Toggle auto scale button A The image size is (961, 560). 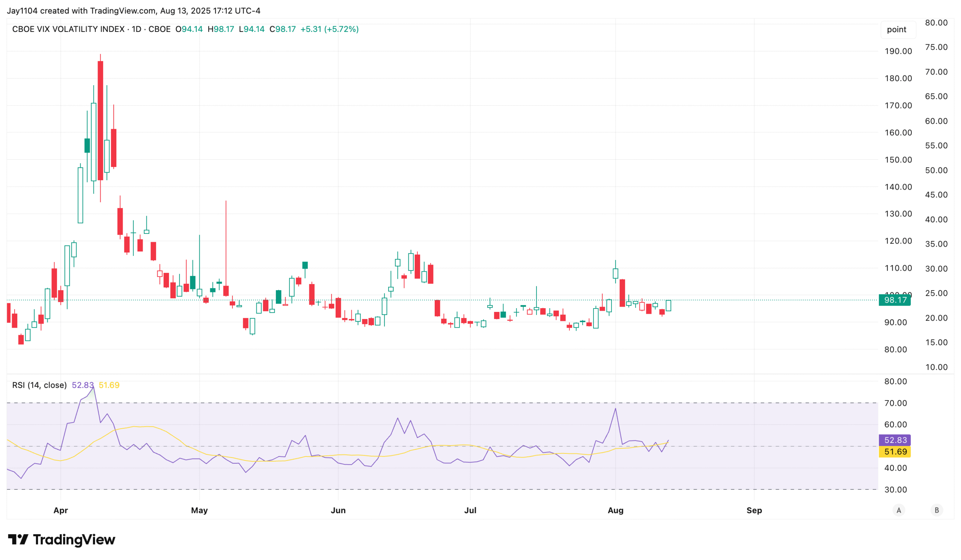pyautogui.click(x=899, y=510)
